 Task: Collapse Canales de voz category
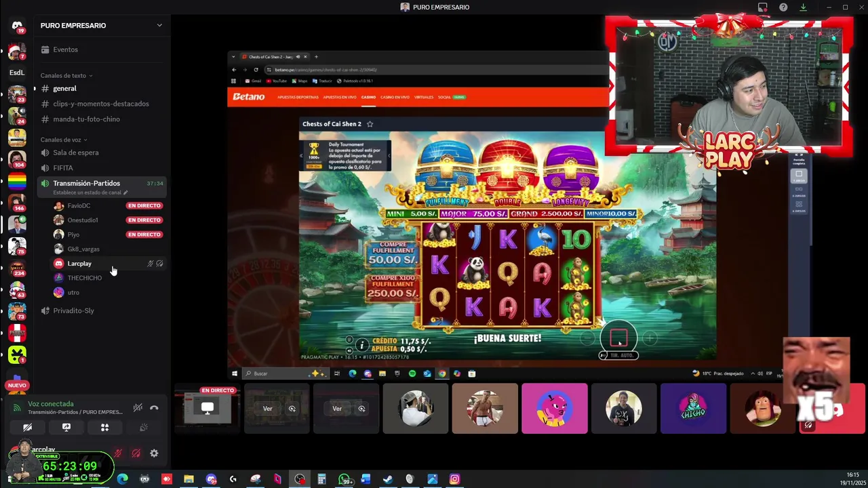pyautogui.click(x=64, y=140)
